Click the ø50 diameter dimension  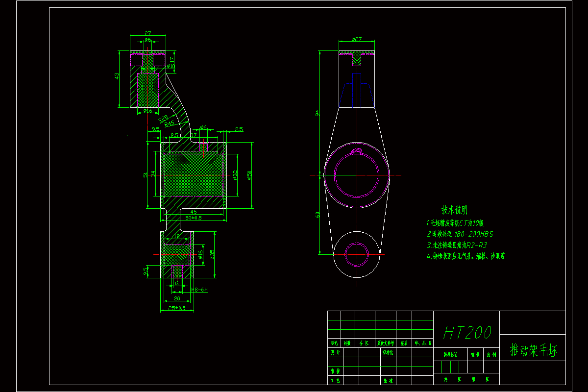click(249, 175)
